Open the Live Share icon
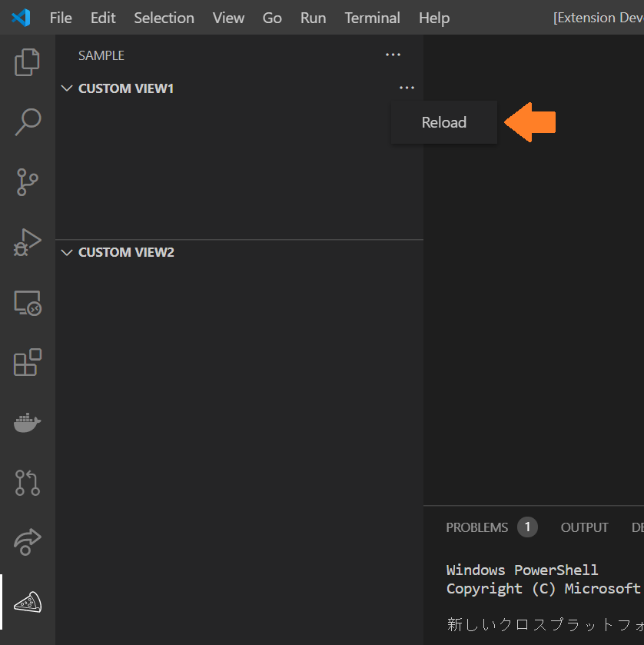The image size is (644, 645). point(28,542)
